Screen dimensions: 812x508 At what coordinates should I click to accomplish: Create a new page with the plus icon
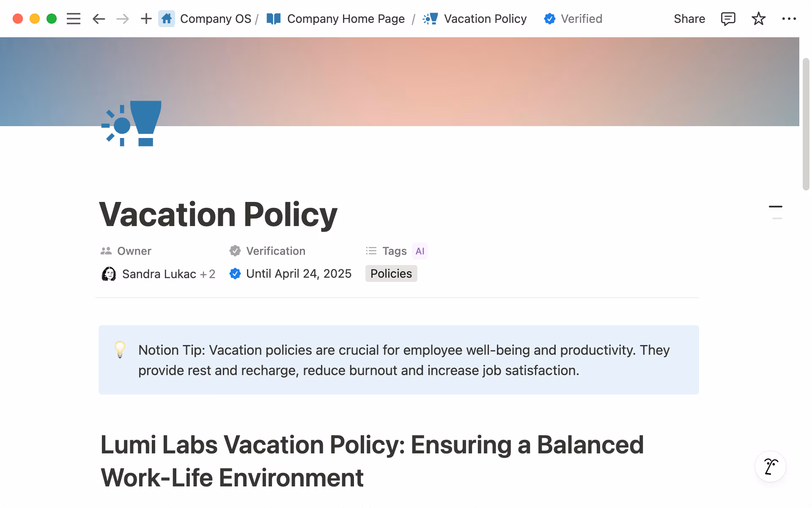(x=146, y=19)
